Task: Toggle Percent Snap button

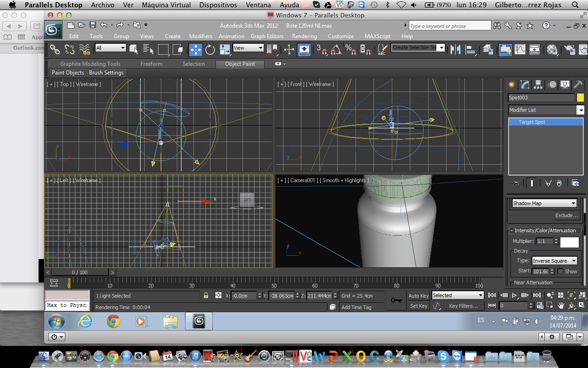Action: (351, 49)
